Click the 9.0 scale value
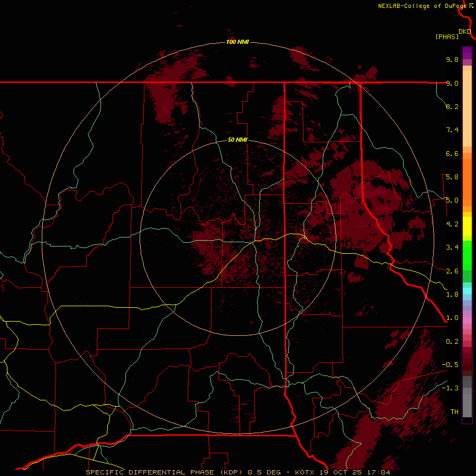 pos(452,83)
